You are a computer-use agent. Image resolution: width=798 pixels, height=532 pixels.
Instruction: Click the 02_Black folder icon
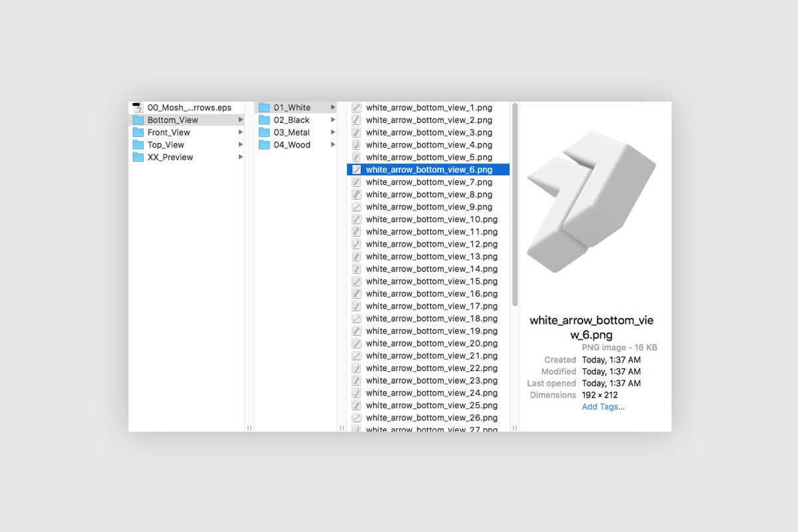click(x=264, y=120)
